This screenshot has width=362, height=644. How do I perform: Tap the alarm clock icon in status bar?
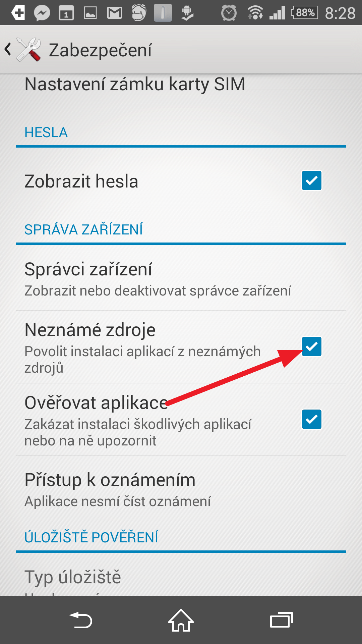click(229, 13)
